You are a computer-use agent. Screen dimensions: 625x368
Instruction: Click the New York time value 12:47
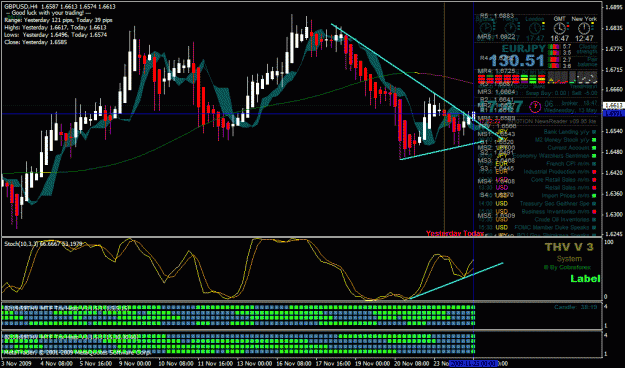(584, 39)
